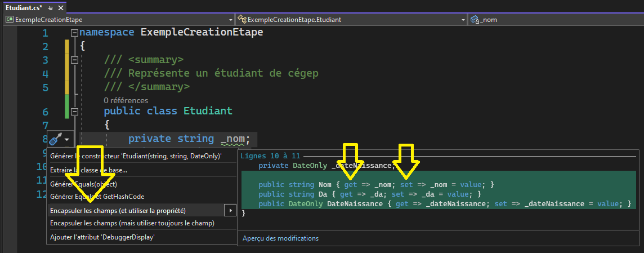
Task: Close the Etudiant.cs tab
Action: (61, 8)
